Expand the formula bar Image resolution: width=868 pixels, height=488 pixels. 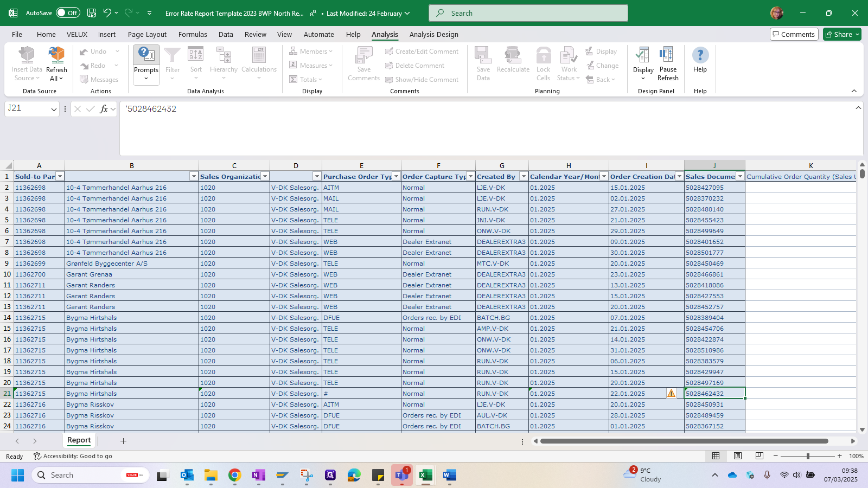[858, 108]
